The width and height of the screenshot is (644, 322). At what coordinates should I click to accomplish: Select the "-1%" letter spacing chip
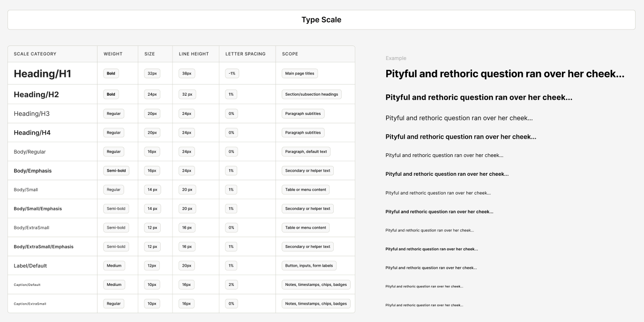click(232, 74)
